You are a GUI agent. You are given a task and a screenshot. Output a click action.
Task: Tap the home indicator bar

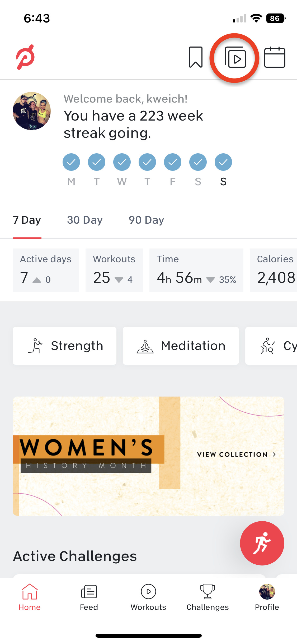(148, 636)
